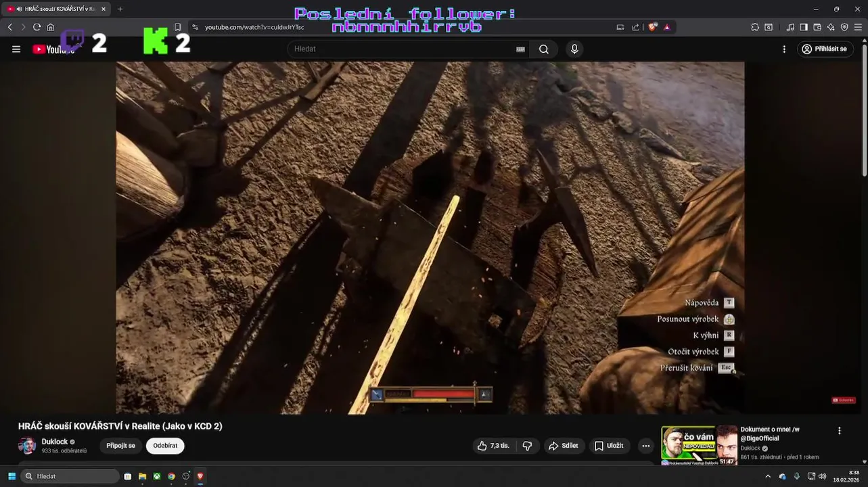Open the Dokument o mne! video thumbnail

click(x=699, y=445)
